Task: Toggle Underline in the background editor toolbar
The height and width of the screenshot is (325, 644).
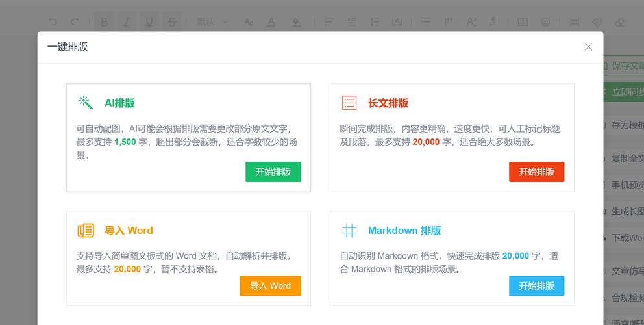Action: (x=149, y=22)
